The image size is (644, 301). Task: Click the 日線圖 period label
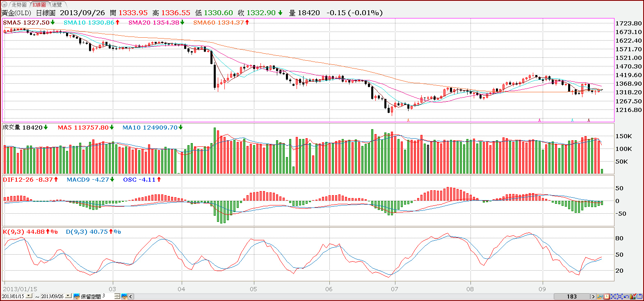click(x=46, y=13)
